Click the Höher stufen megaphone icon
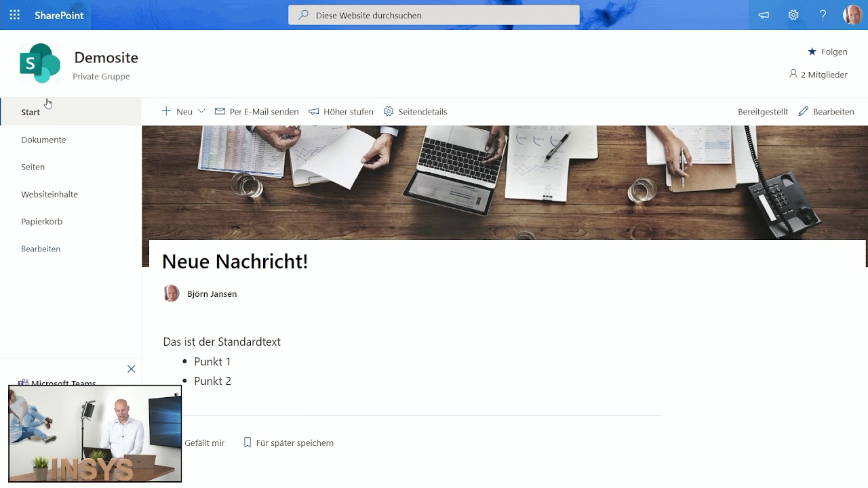This screenshot has height=488, width=868. point(313,111)
